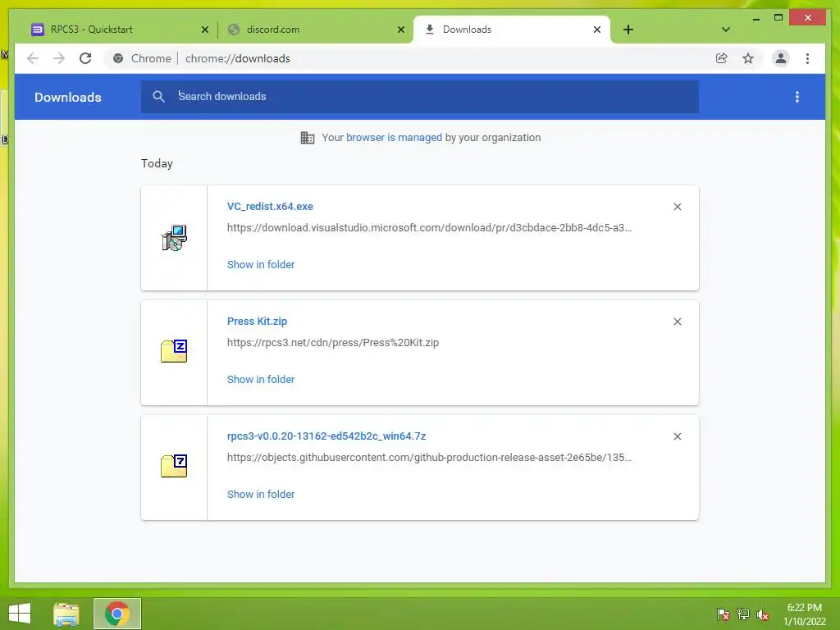Show Press Kit.zip in folder
840x630 pixels.
pos(260,379)
